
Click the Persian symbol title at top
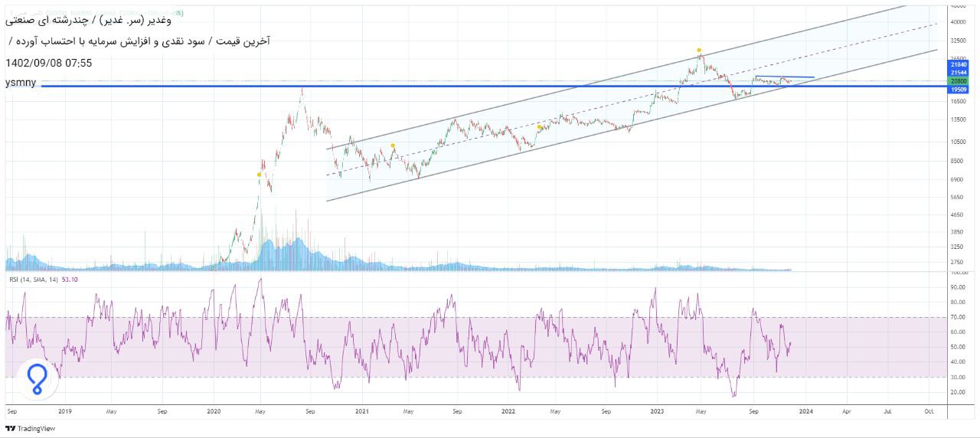pos(223,19)
